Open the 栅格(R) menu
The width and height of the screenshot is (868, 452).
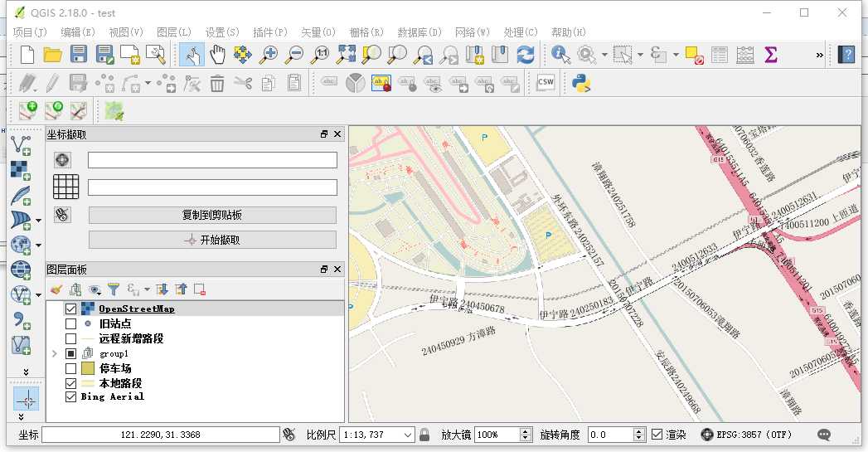tap(366, 32)
